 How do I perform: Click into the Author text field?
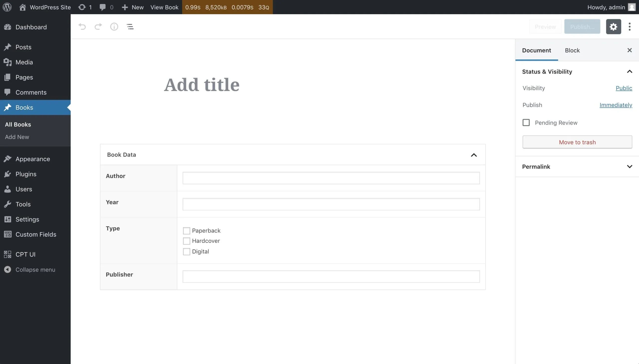(x=331, y=178)
